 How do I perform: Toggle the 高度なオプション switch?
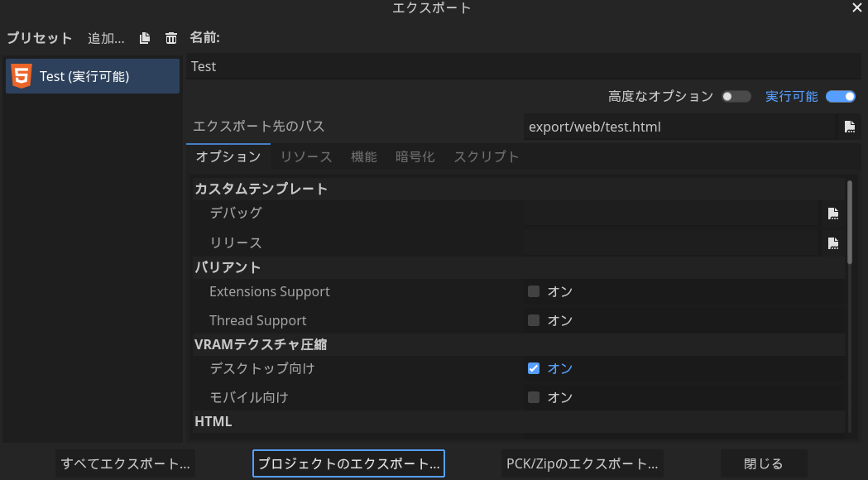point(736,96)
